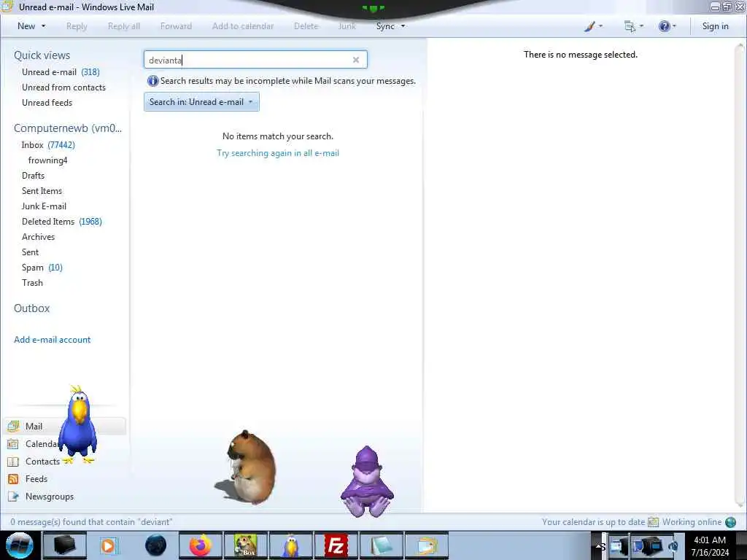Viewport: 747px width, 560px height.
Task: Click the Sync button
Action: [385, 26]
